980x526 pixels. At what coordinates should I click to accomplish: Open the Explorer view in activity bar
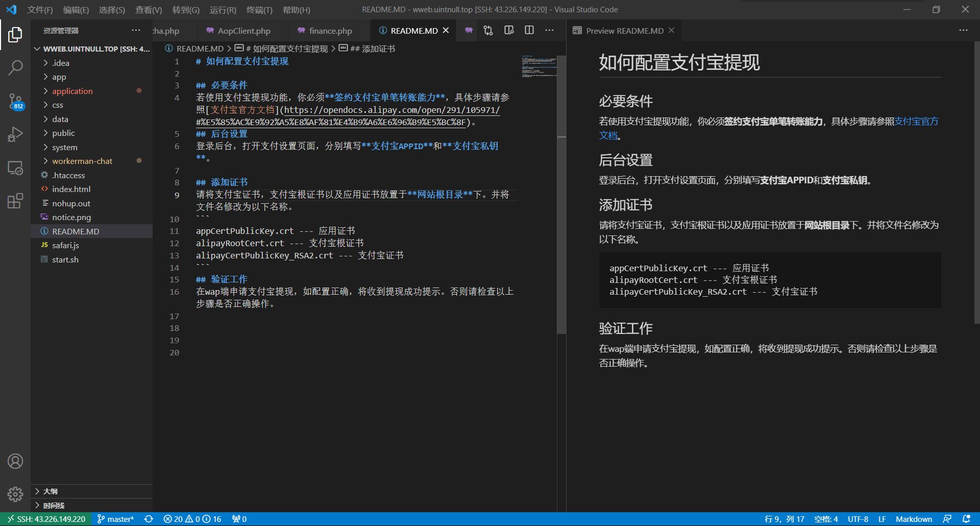[15, 35]
